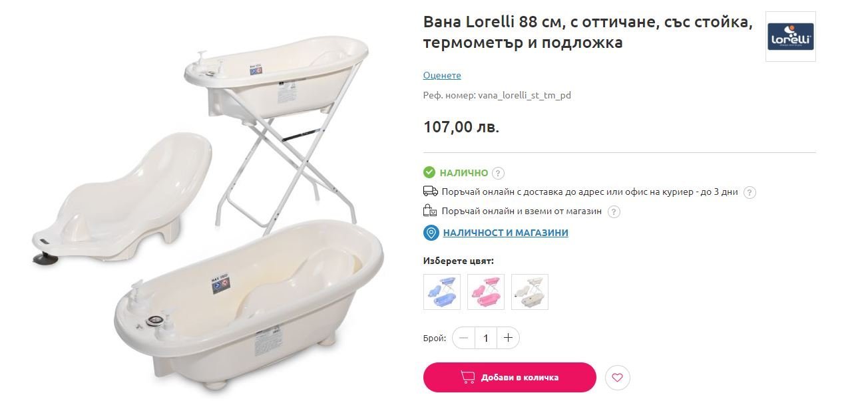The height and width of the screenshot is (401, 868).
Task: Click the quantity input field
Action: 486,338
